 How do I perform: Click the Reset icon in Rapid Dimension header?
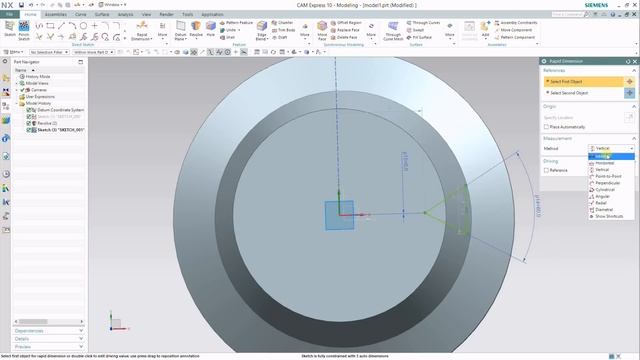coord(628,61)
